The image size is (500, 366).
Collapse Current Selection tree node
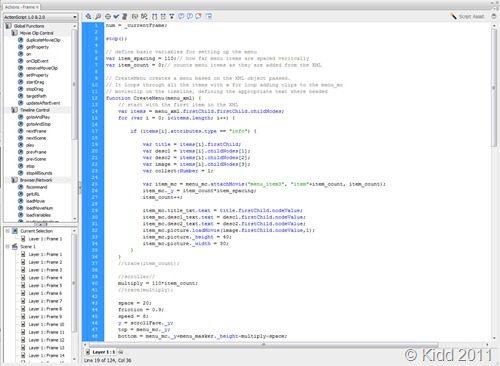7,231
